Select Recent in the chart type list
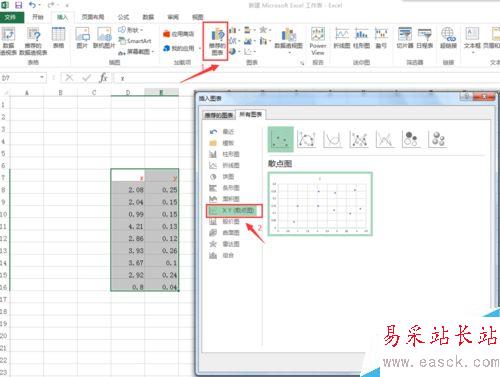The height and width of the screenshot is (377, 500). [222, 132]
